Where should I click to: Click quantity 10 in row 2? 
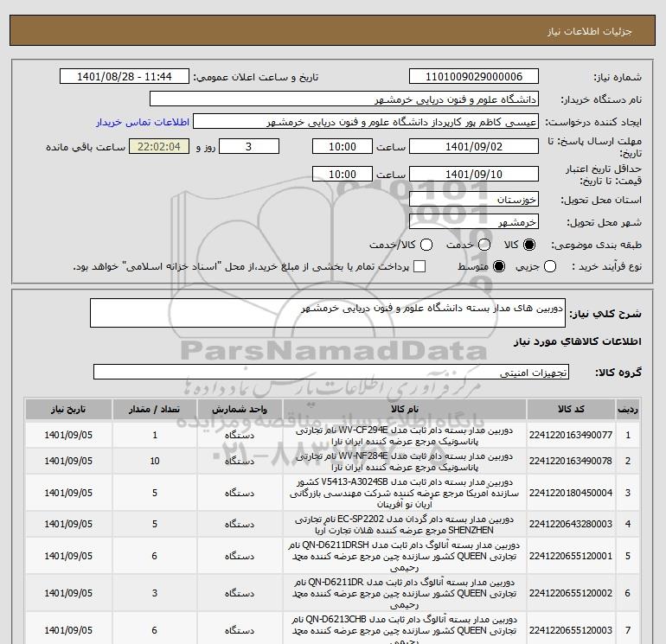click(x=155, y=461)
